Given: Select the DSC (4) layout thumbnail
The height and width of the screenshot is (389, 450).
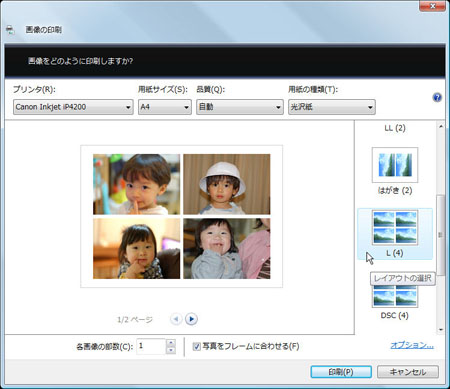Looking at the screenshot, I should [395, 297].
